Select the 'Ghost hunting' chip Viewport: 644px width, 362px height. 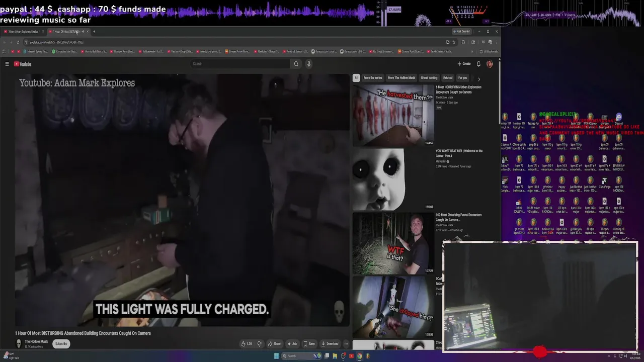pos(429,78)
